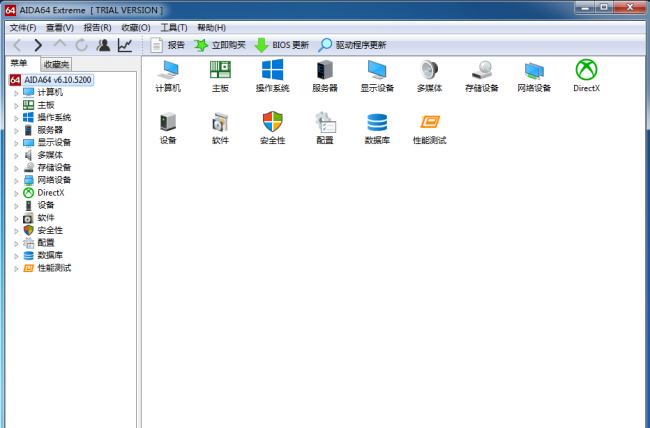
Task: Click the Back navigation arrow
Action: pos(17,45)
